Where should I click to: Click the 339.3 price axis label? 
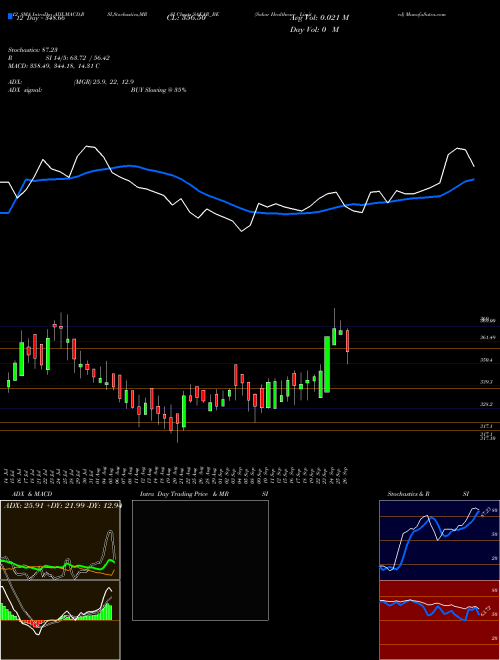[x=487, y=382]
